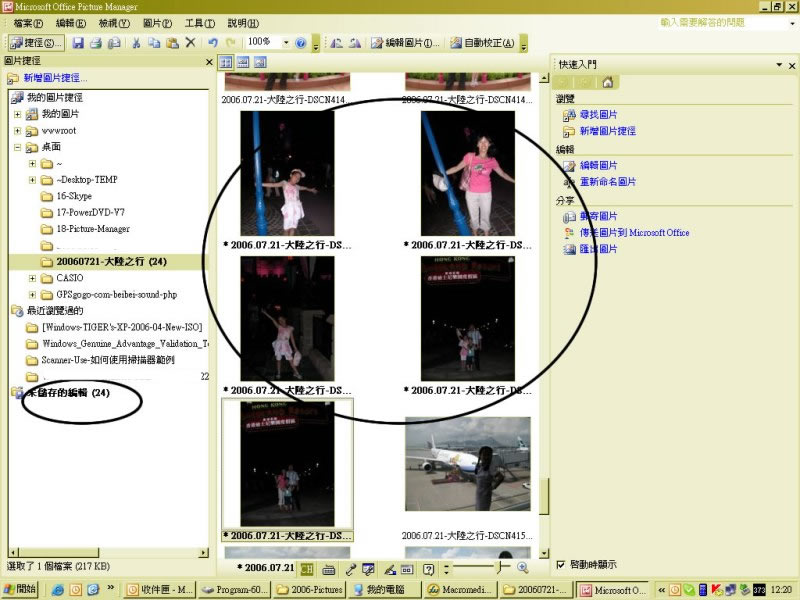Switch to Thumbnail view icon
This screenshot has width=800, height=600.
[x=226, y=62]
